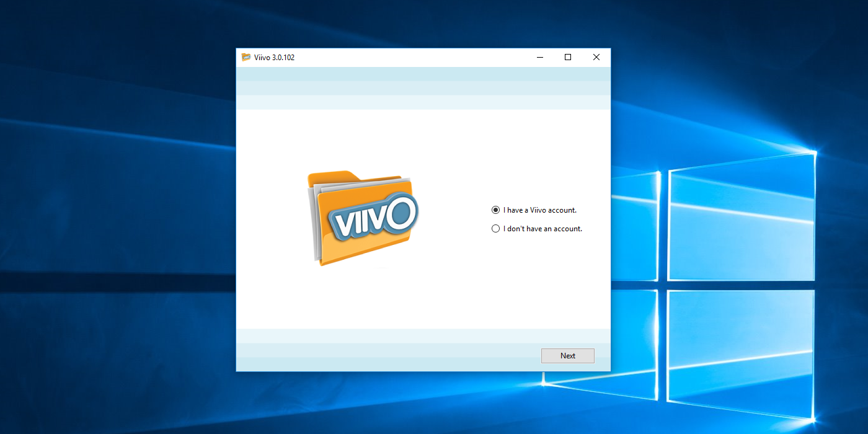Click the "Viivo 3.0.102" title text
The height and width of the screenshot is (434, 868).
[274, 58]
